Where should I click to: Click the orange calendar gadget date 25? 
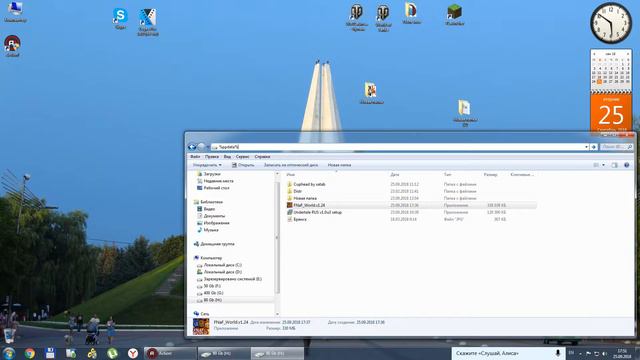[x=611, y=114]
